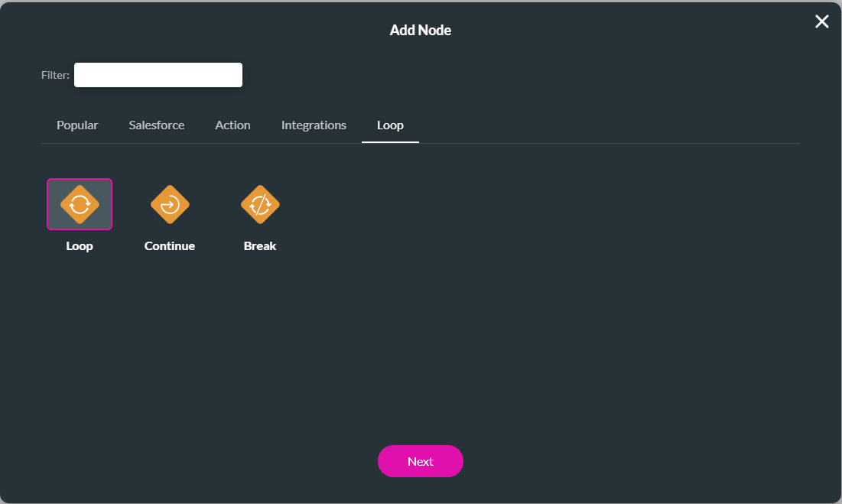
Task: Click the circular arrows inside the Loop diamond
Action: [80, 204]
